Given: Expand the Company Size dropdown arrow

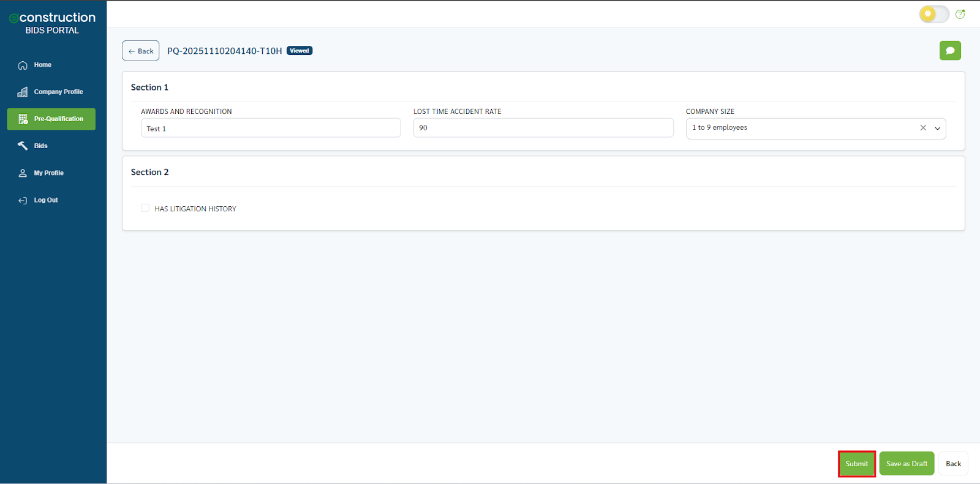Looking at the screenshot, I should 937,128.
